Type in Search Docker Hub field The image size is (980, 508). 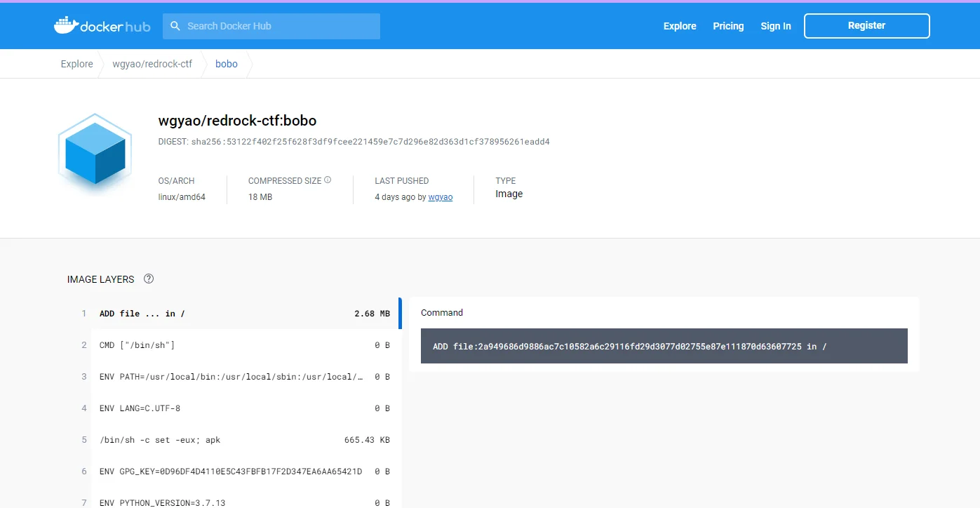point(281,26)
